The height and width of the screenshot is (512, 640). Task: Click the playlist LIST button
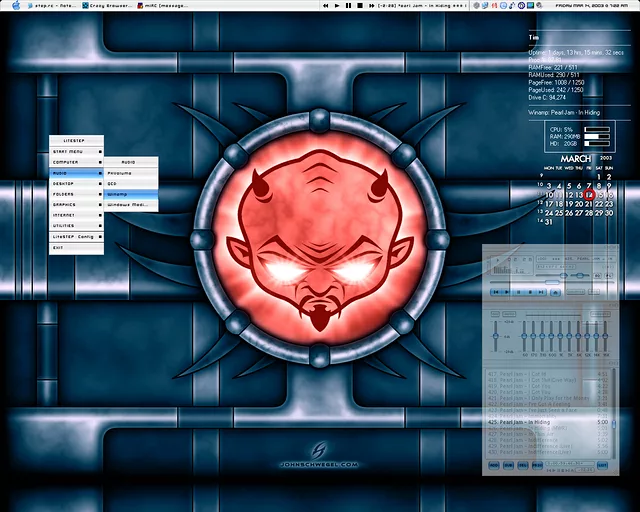pos(602,465)
